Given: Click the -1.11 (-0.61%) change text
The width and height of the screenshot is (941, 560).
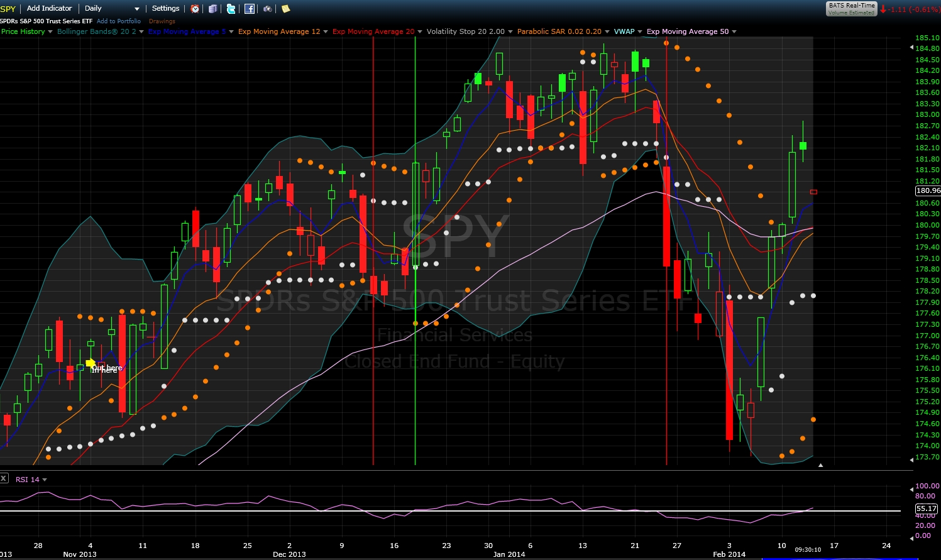Looking at the screenshot, I should [914, 9].
